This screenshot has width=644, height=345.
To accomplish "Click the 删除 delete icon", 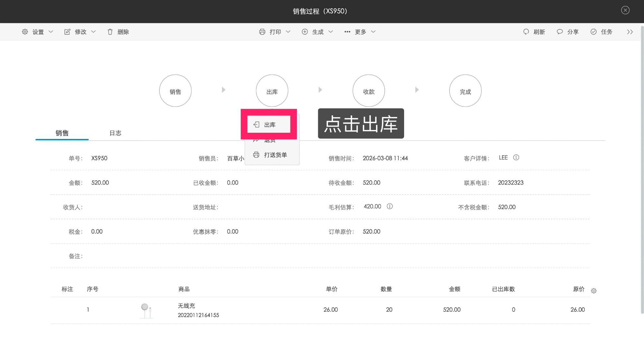I will [x=110, y=32].
